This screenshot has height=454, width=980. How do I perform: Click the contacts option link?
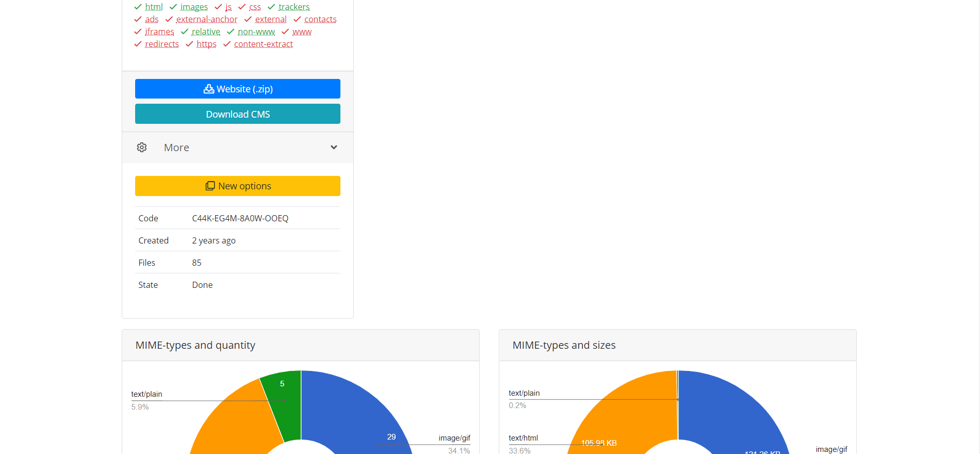coord(320,19)
